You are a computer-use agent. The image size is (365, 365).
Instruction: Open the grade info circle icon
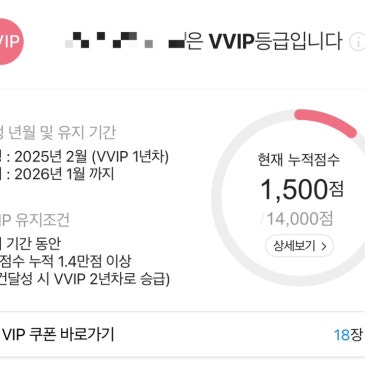[357, 42]
